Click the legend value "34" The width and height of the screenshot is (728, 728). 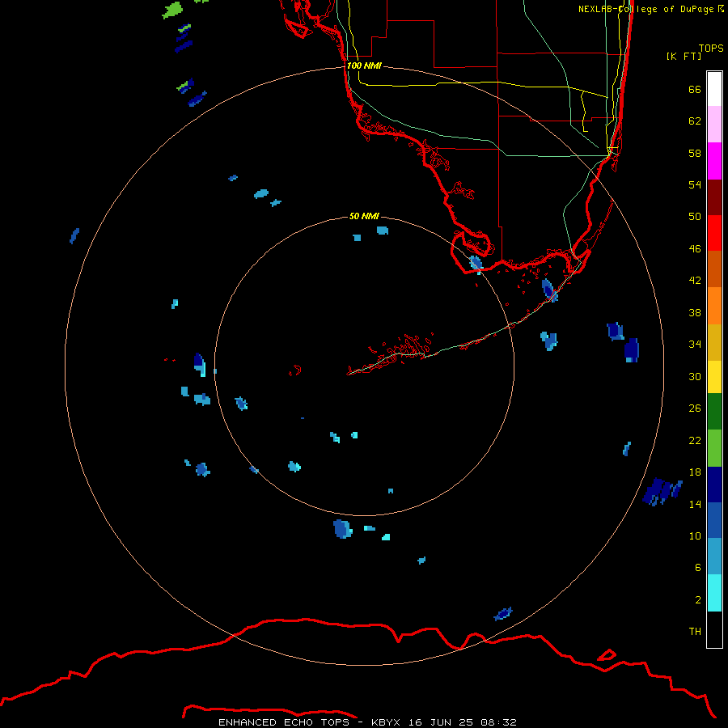[x=695, y=345]
